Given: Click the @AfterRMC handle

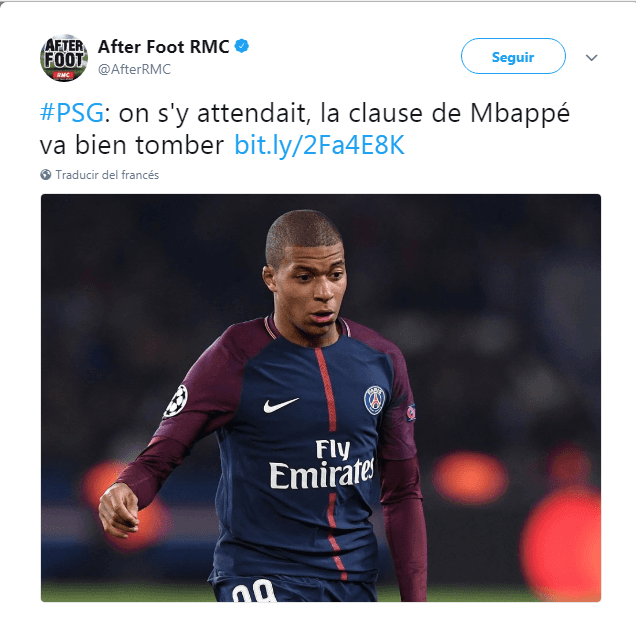Looking at the screenshot, I should tap(134, 69).
